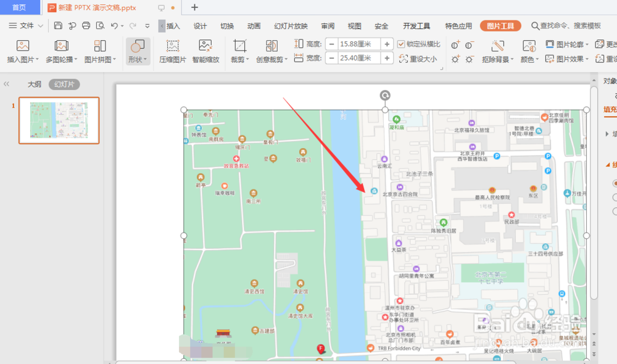The image size is (617, 364).
Task: Click the Redo arrow icon
Action: (x=133, y=25)
